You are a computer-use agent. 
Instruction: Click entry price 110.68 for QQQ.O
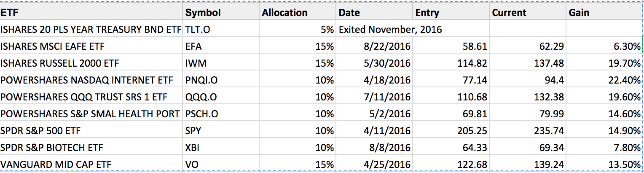coord(451,97)
